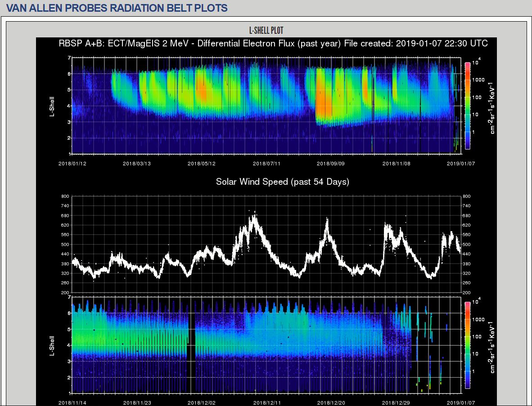Click the Van Allen Probes Radiation Belt Plots heading

(x=117, y=8)
